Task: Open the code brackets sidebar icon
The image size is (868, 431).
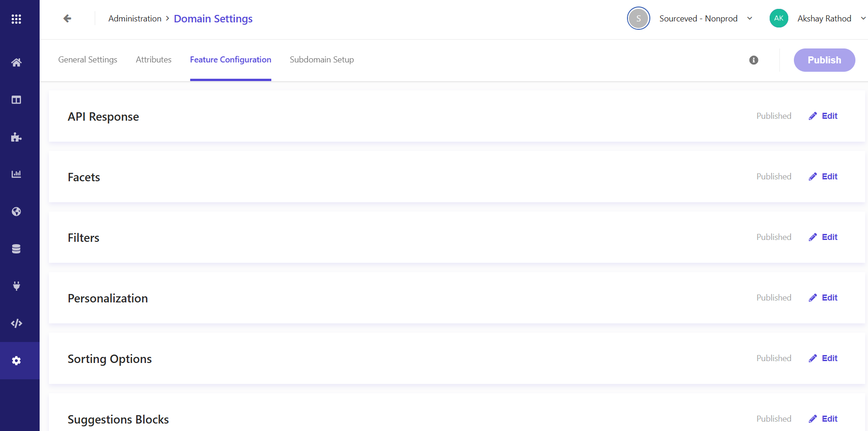Action: [x=16, y=323]
